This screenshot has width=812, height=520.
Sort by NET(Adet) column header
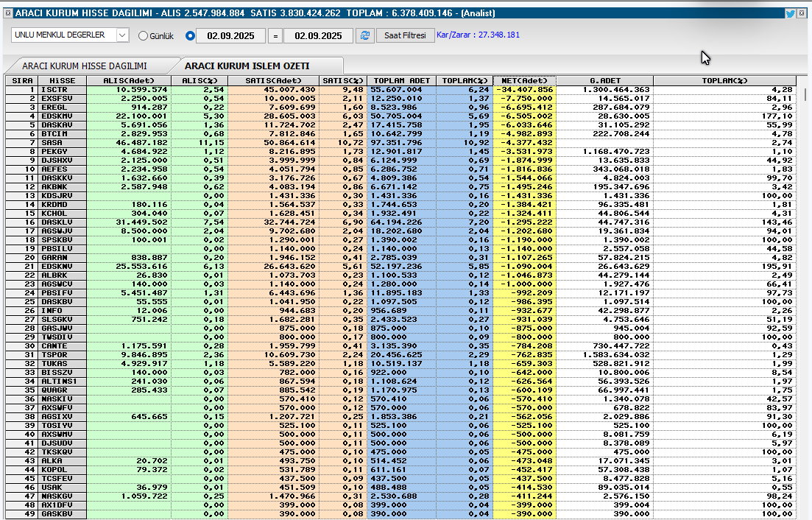click(x=525, y=81)
